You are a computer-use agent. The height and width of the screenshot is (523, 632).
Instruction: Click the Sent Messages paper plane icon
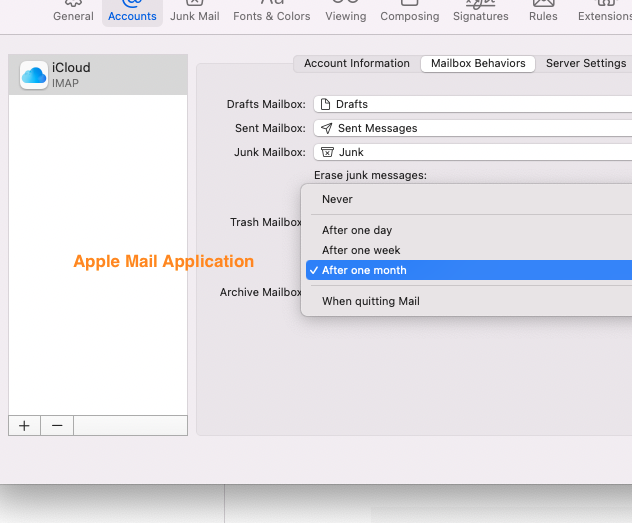tap(326, 128)
